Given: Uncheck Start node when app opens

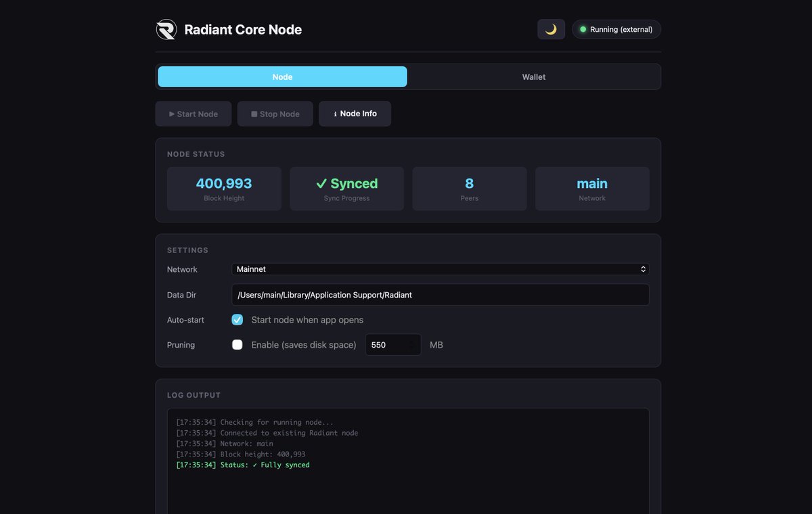Looking at the screenshot, I should 238,320.
